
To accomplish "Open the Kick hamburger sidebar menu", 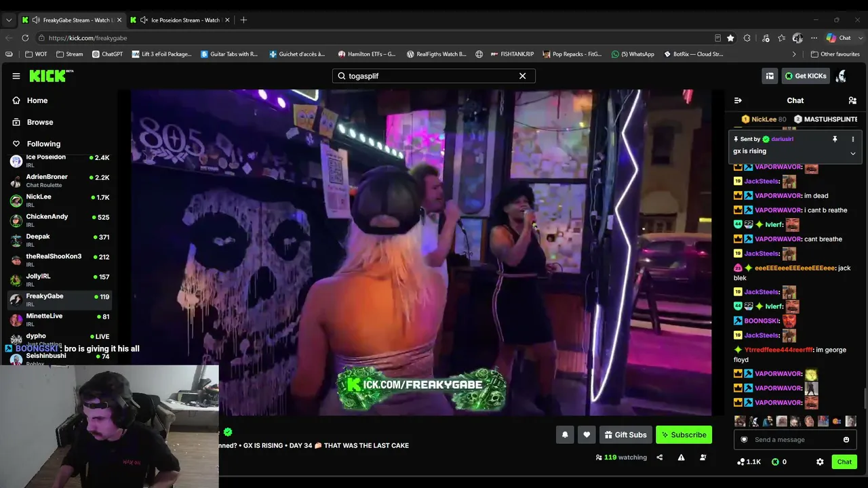I will click(x=16, y=76).
